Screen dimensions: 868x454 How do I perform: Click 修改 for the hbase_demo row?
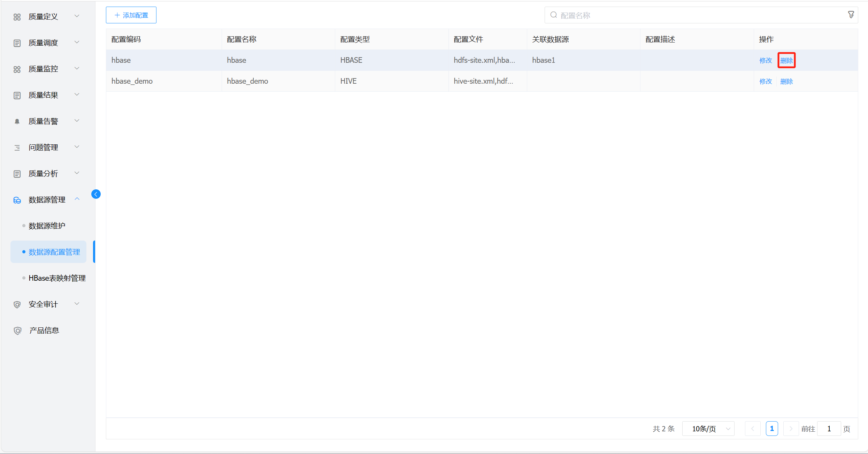point(765,81)
